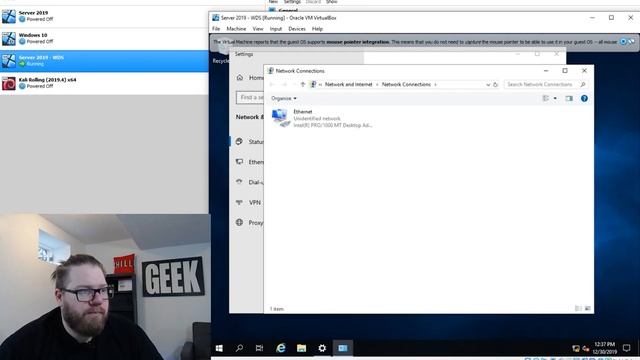The height and width of the screenshot is (360, 640).
Task: Click Network Connections breadcrumb in address bar
Action: [406, 84]
